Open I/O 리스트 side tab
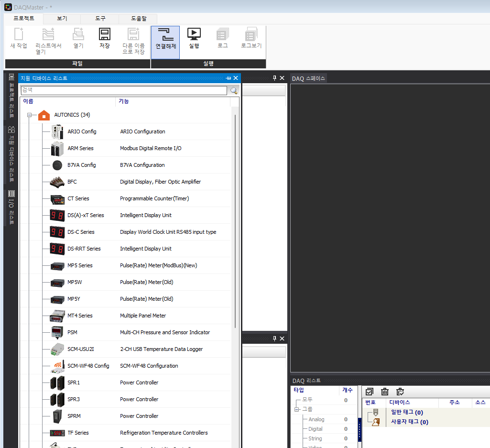 (11, 208)
